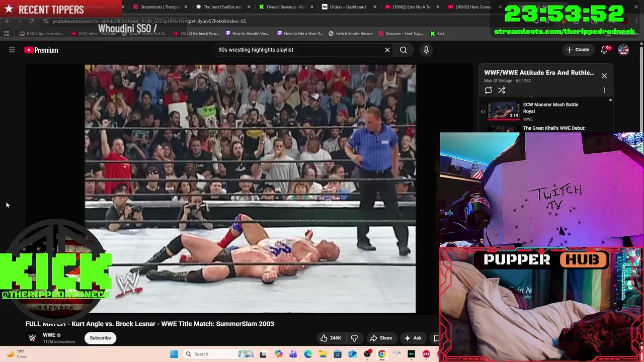Open Twitch Emote Resizer bookmark
This screenshot has height=362, width=644.
click(351, 33)
